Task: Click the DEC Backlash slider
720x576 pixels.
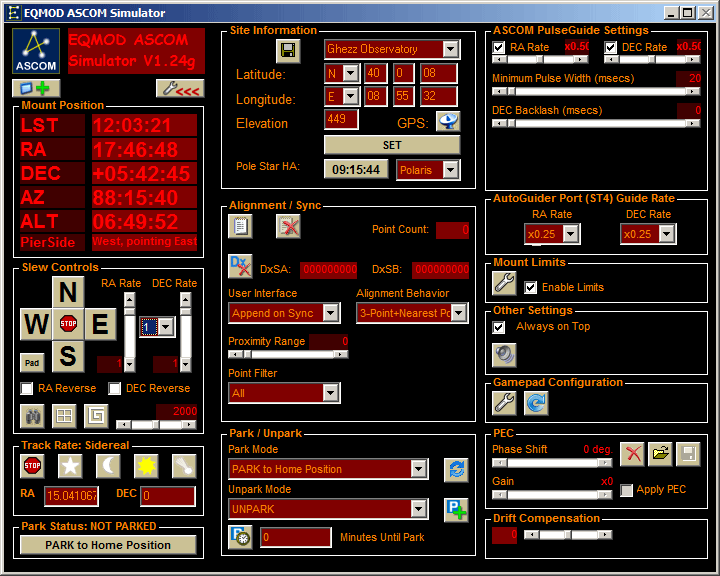Action: [596, 123]
